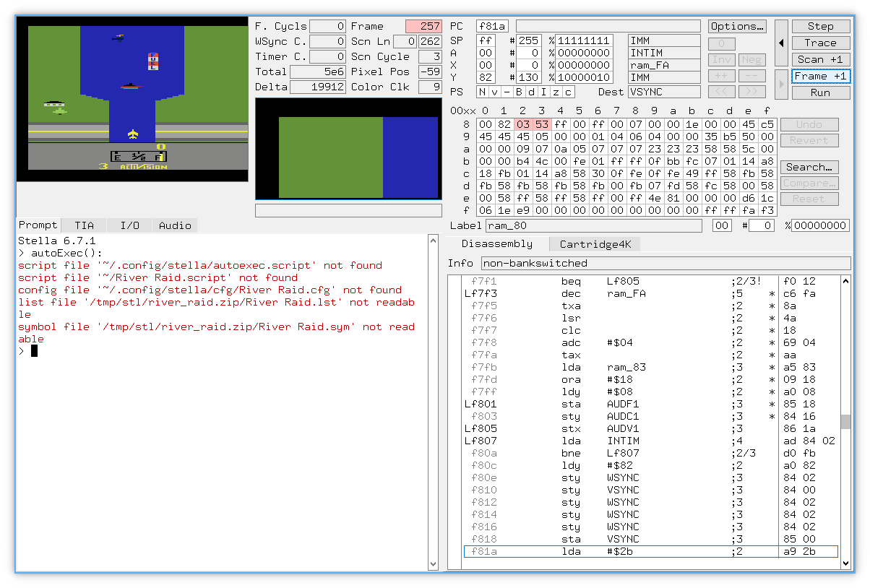The height and width of the screenshot is (588, 870).
Task: Click the Frame counter field 257
Action: (423, 26)
